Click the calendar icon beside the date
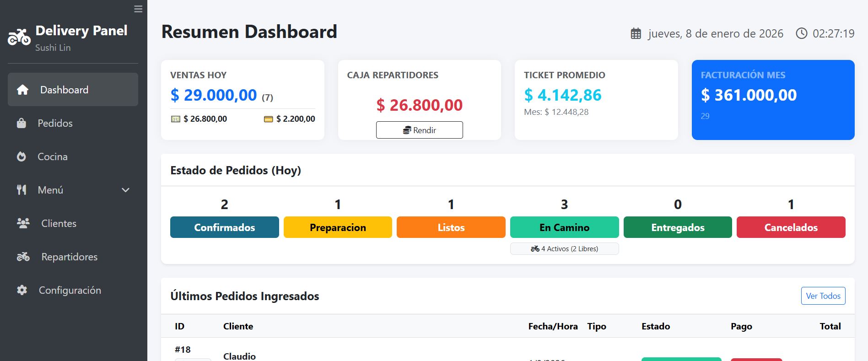Viewport: 868px width, 361px height. (636, 33)
